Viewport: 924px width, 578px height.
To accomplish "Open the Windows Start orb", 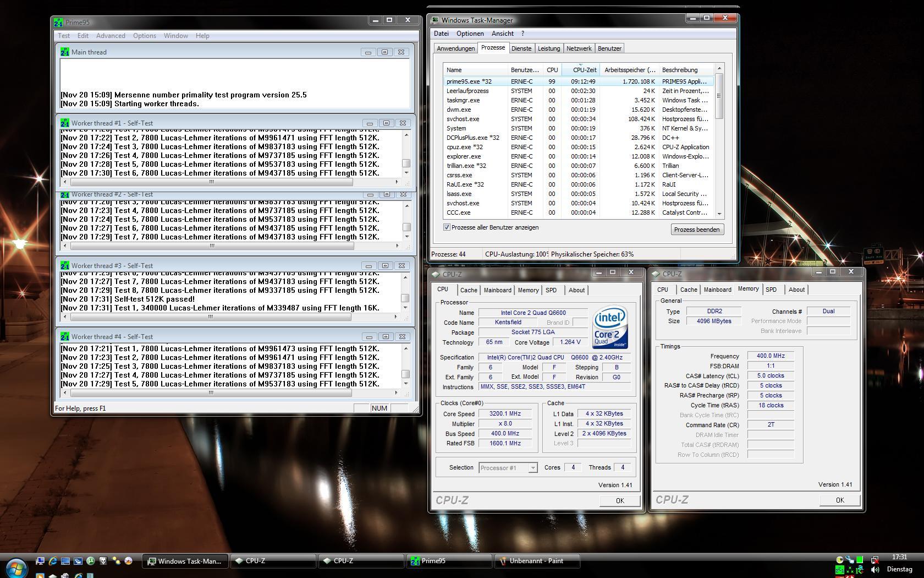I will pyautogui.click(x=16, y=568).
